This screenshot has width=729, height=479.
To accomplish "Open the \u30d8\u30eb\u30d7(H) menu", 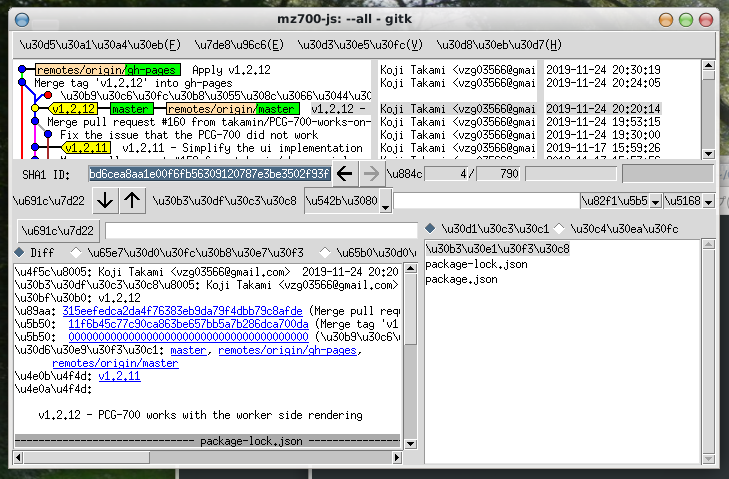I will pos(499,45).
